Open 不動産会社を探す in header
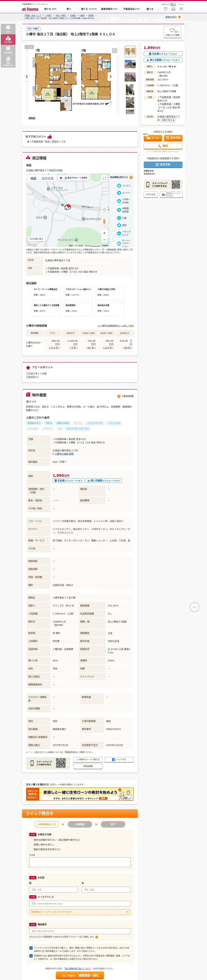The width and height of the screenshot is (207, 980). (x=131, y=9)
